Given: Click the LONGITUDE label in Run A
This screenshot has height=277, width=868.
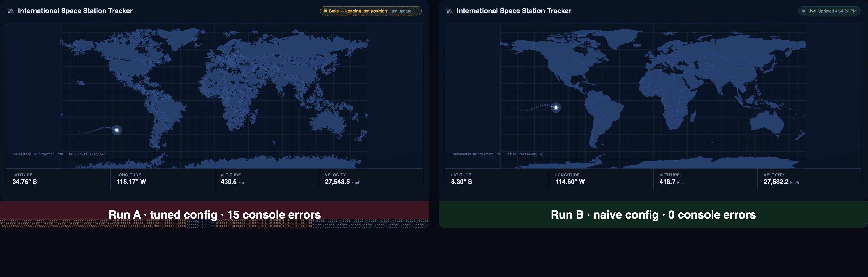Looking at the screenshot, I should (x=129, y=175).
